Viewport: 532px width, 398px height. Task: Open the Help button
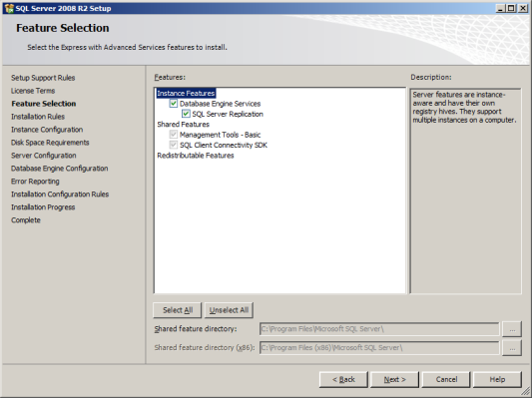click(497, 379)
